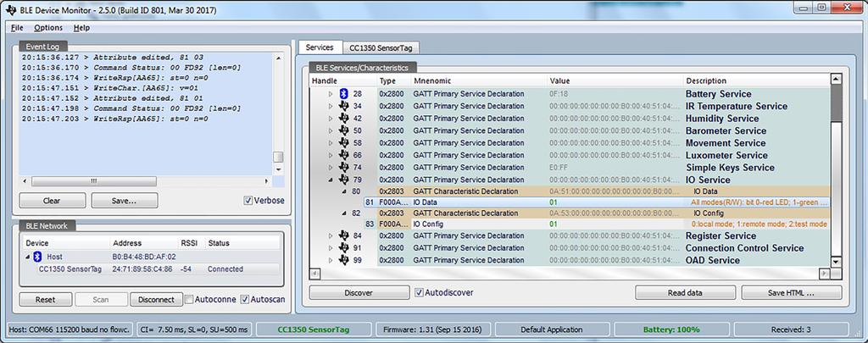Open the File menu
Viewport: 868px width, 343px height.
(x=17, y=28)
